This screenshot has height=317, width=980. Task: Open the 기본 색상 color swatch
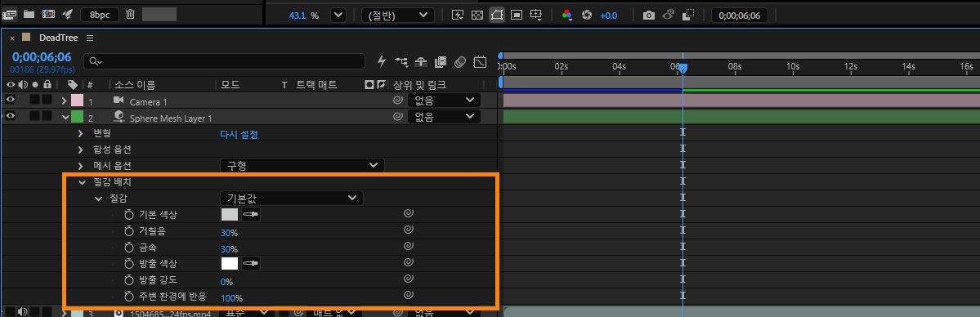(230, 214)
